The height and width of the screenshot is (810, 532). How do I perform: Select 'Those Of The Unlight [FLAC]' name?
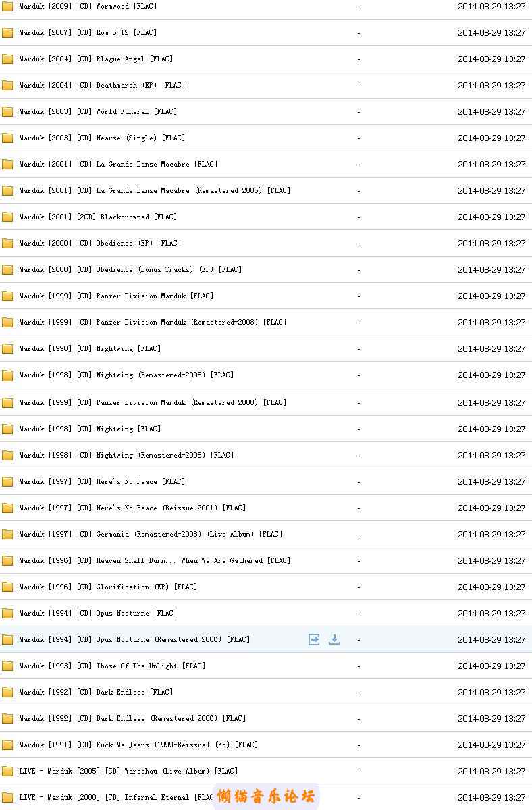tap(151, 666)
